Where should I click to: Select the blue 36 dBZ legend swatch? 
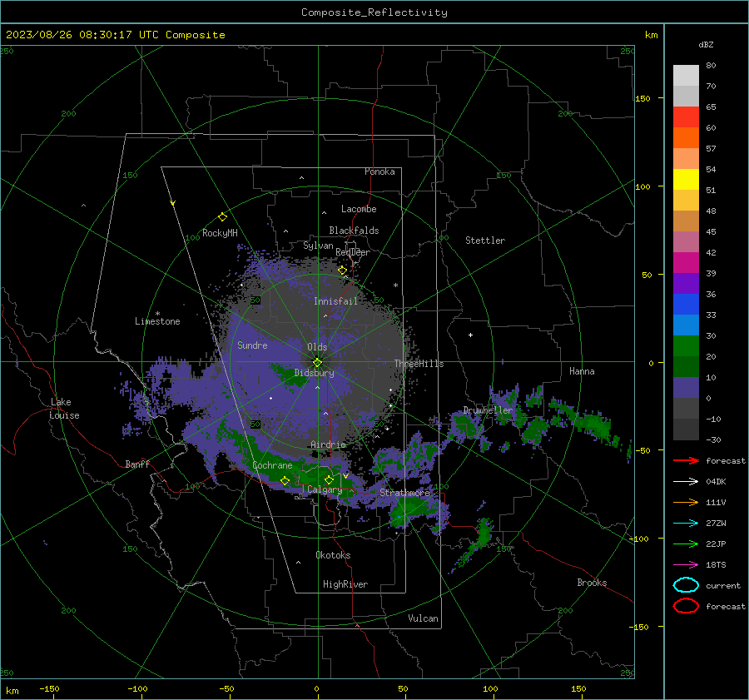(x=686, y=305)
